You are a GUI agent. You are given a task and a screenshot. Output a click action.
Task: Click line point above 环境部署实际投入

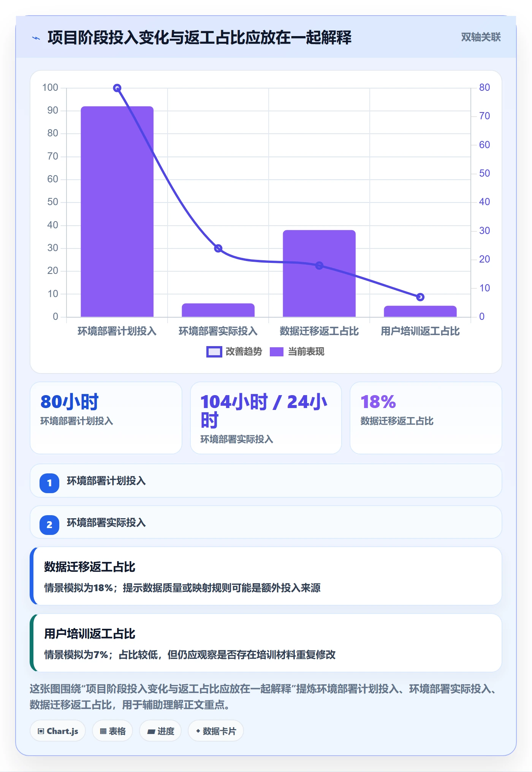click(x=218, y=248)
